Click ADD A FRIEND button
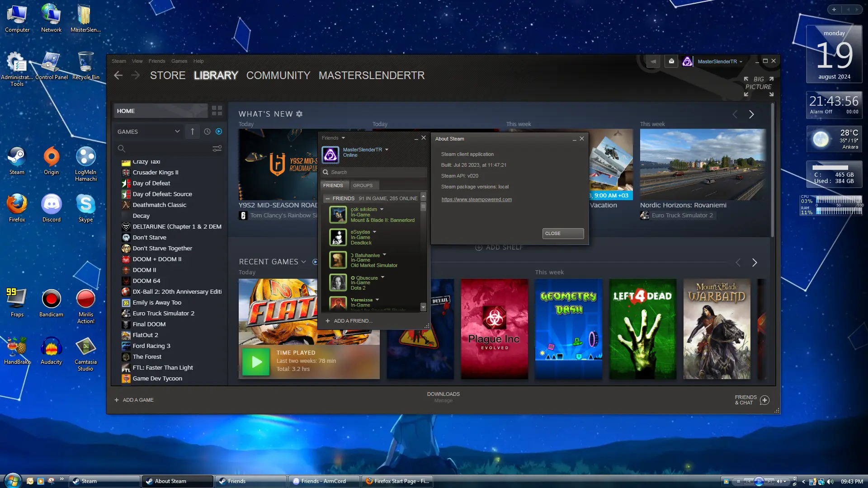The width and height of the screenshot is (868, 488). (x=349, y=321)
